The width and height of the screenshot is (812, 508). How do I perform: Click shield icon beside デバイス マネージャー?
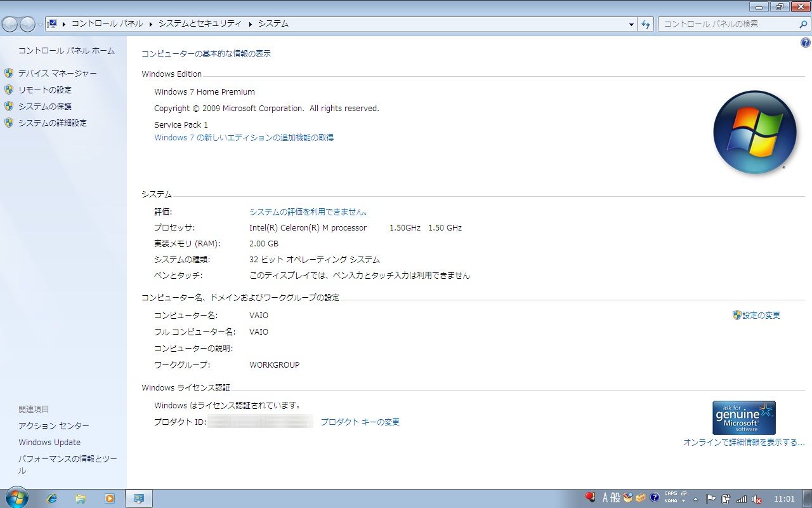9,74
